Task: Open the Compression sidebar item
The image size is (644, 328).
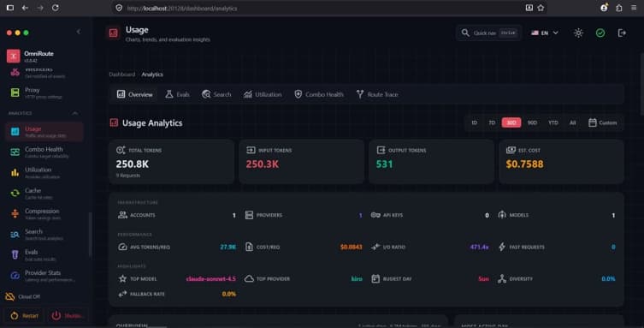Action: coord(44,214)
